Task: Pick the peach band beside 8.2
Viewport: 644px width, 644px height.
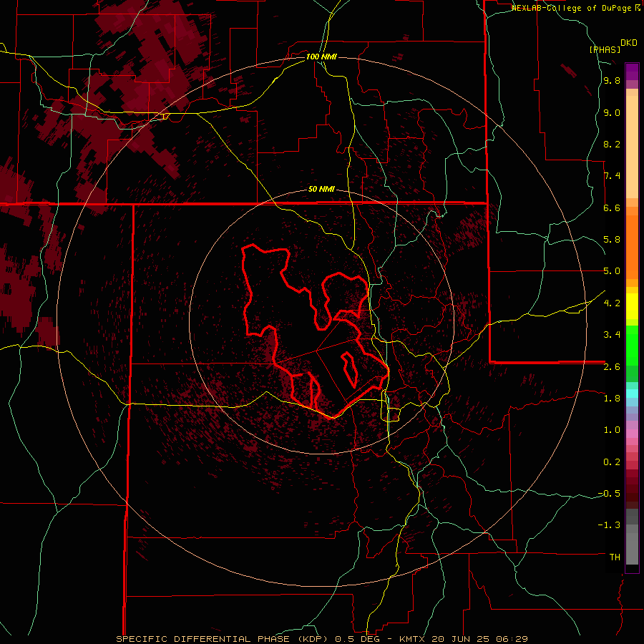Action: pyautogui.click(x=632, y=147)
